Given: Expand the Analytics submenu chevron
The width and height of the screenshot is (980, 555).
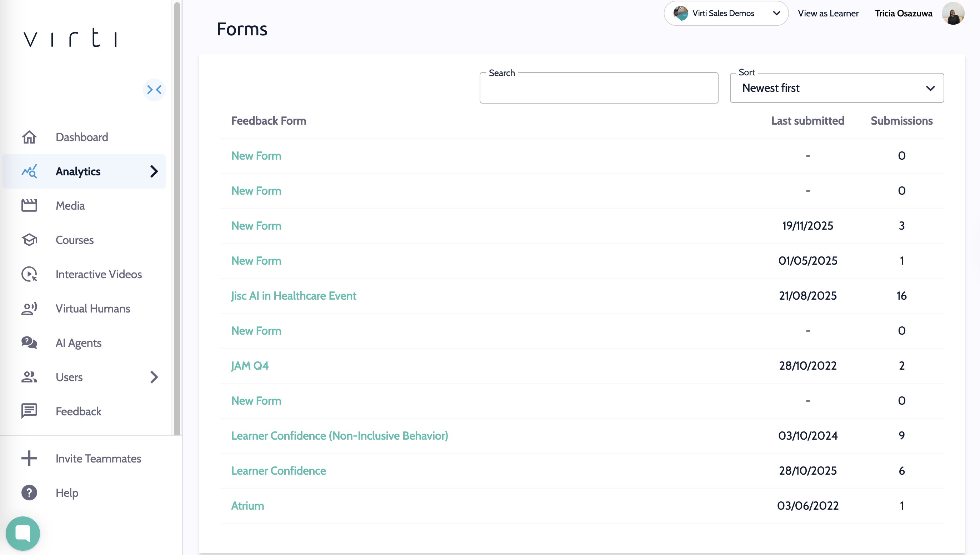Looking at the screenshot, I should [x=154, y=171].
